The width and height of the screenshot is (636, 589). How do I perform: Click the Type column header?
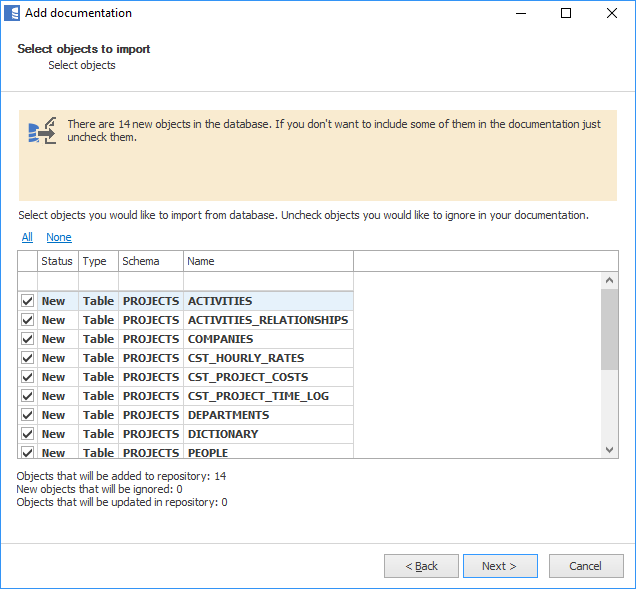coord(97,261)
